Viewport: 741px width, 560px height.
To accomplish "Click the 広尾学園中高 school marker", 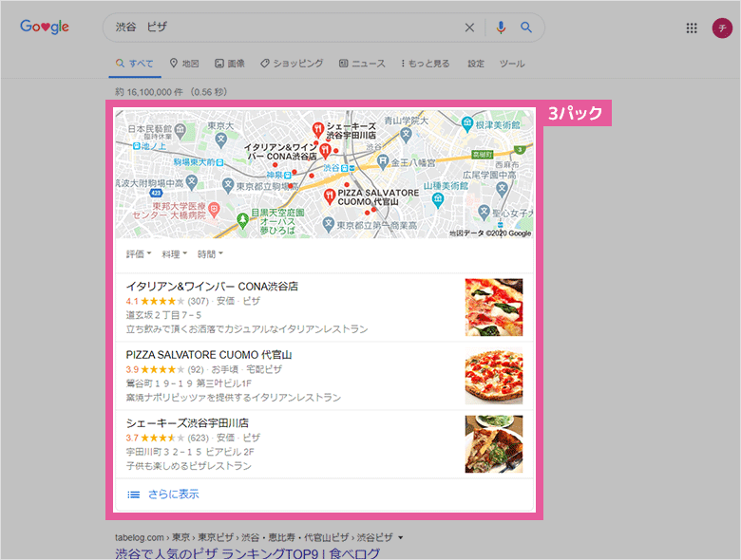I will click(x=502, y=189).
